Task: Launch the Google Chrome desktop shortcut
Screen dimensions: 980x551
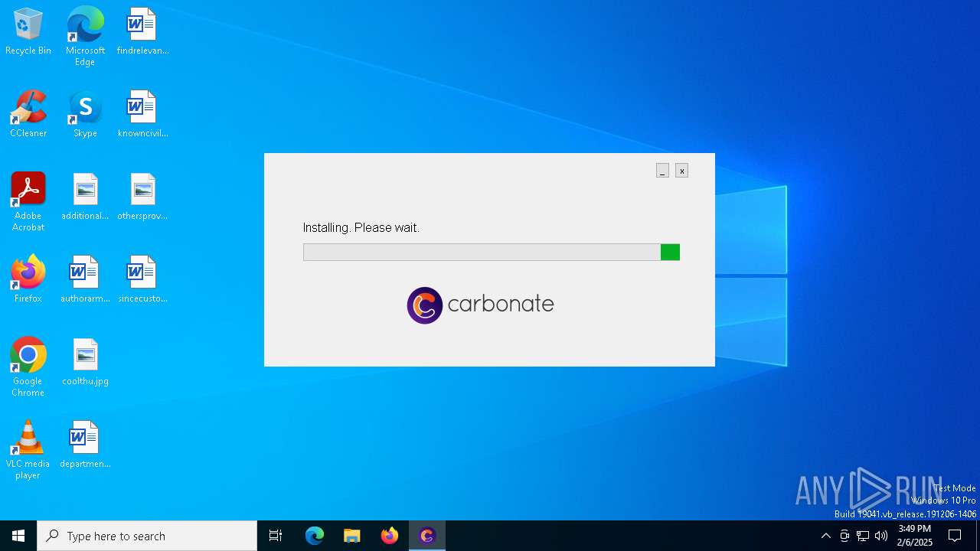Action: [28, 367]
